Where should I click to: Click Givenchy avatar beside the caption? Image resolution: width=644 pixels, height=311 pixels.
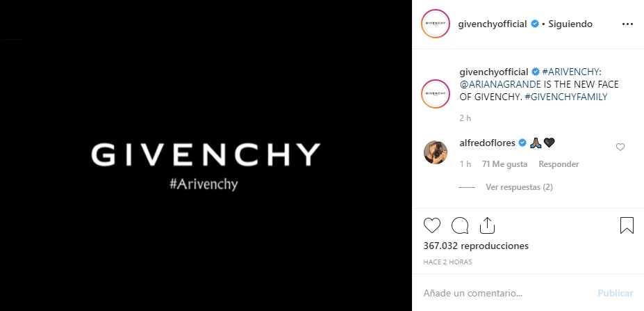click(x=436, y=94)
